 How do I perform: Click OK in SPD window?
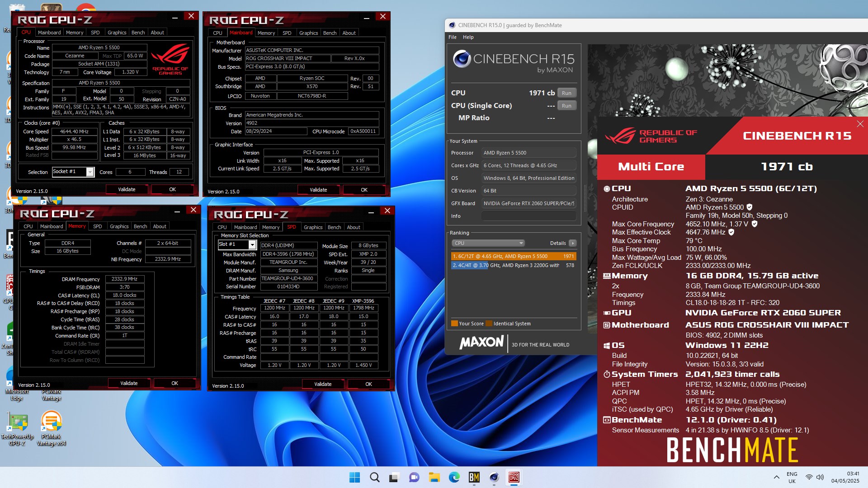369,384
